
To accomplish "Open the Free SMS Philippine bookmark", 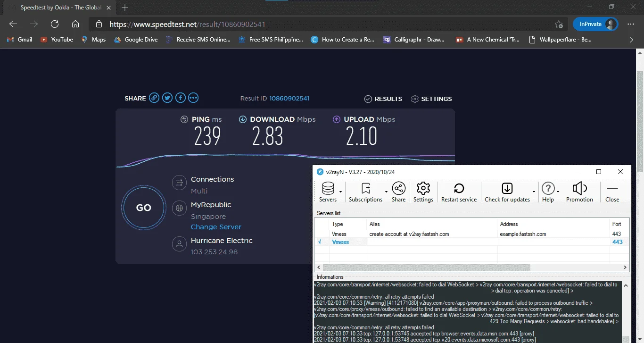I will tap(271, 40).
